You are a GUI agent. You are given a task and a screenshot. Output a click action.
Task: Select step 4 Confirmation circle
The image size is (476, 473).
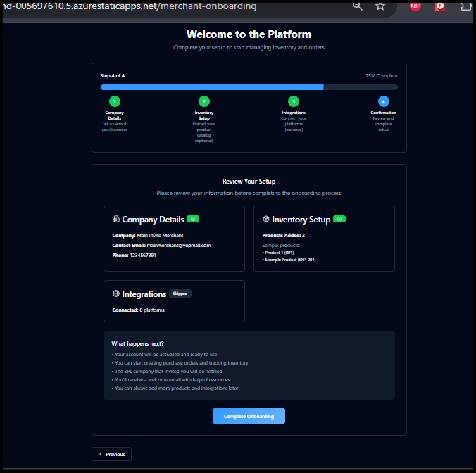coord(384,101)
